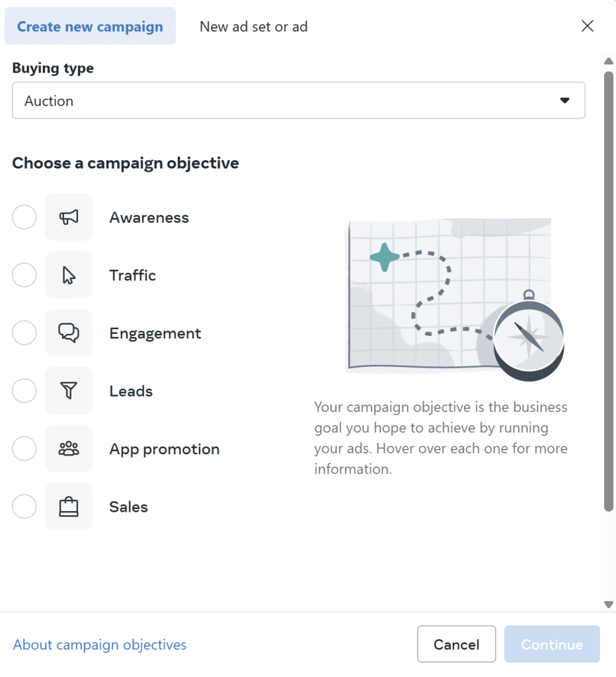Click the Awareness megaphone icon
616x677 pixels.
[x=69, y=218]
